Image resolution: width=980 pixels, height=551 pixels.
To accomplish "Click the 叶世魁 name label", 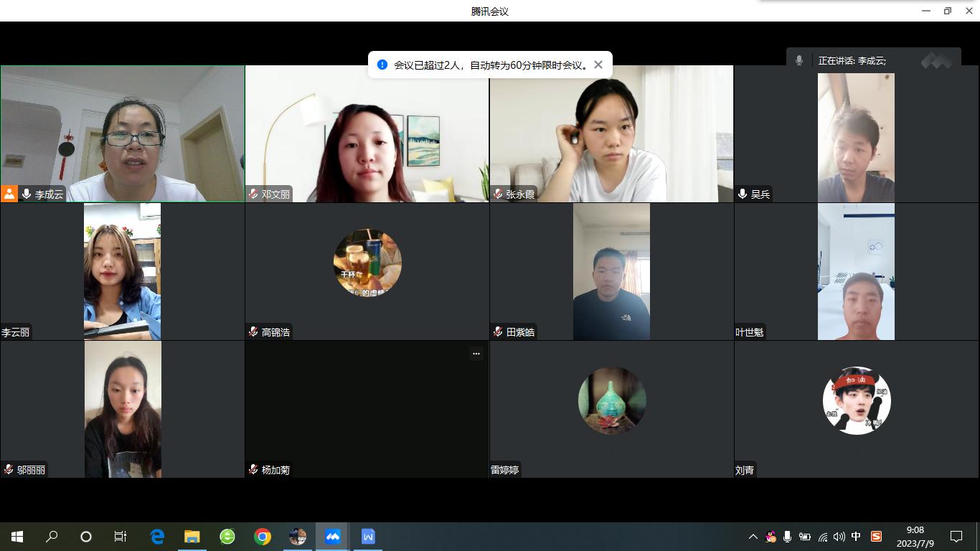I will pos(750,332).
